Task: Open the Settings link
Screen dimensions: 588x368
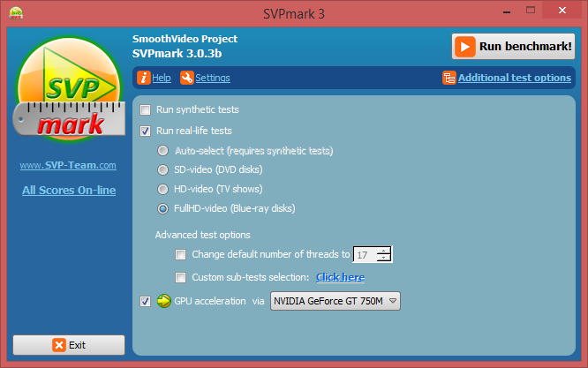Action: (213, 78)
